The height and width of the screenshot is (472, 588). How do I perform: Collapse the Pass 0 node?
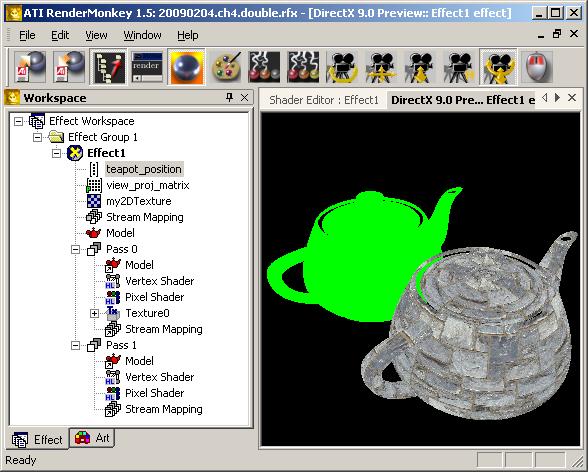[x=75, y=249]
